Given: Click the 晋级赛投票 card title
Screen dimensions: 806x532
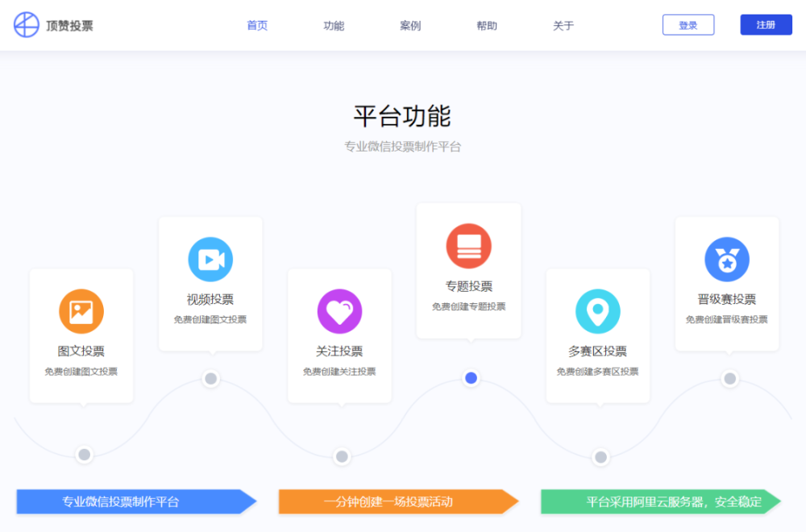Looking at the screenshot, I should [727, 300].
